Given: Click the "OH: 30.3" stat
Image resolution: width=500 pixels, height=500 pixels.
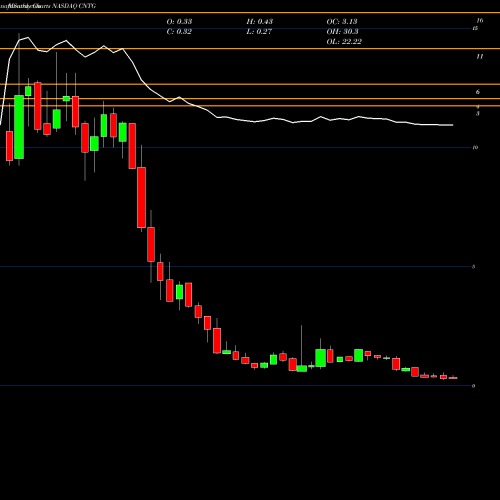Looking at the screenshot, I should [x=342, y=31].
